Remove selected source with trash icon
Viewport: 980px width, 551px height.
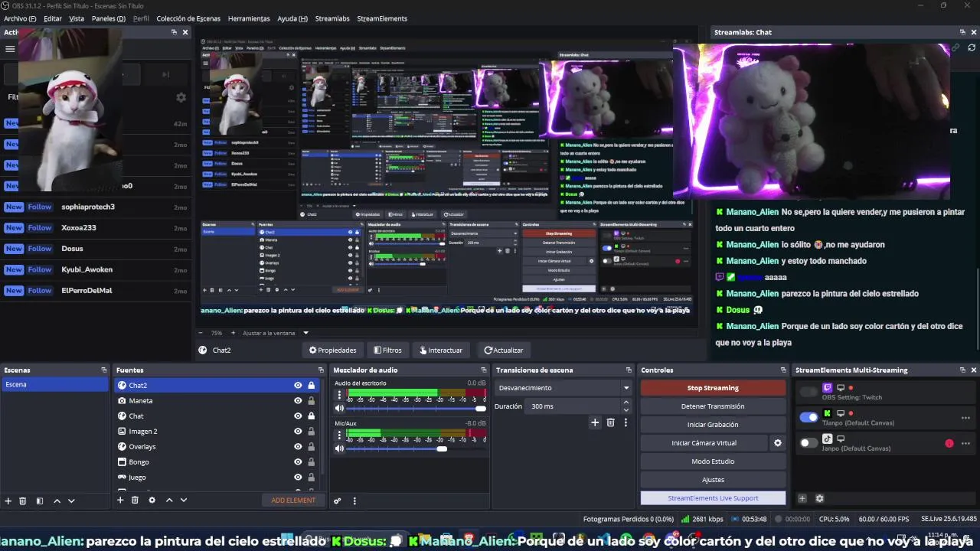tap(135, 500)
